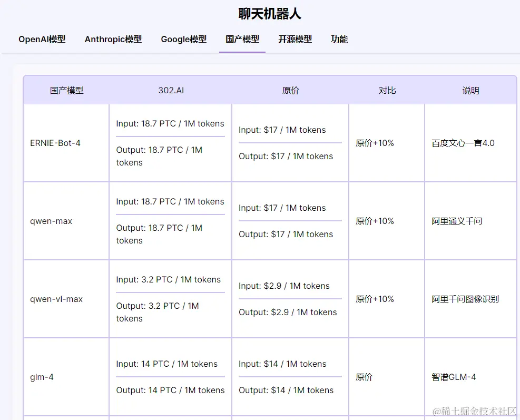Open the 功能 tab
Image resolution: width=520 pixels, height=420 pixels.
point(339,39)
